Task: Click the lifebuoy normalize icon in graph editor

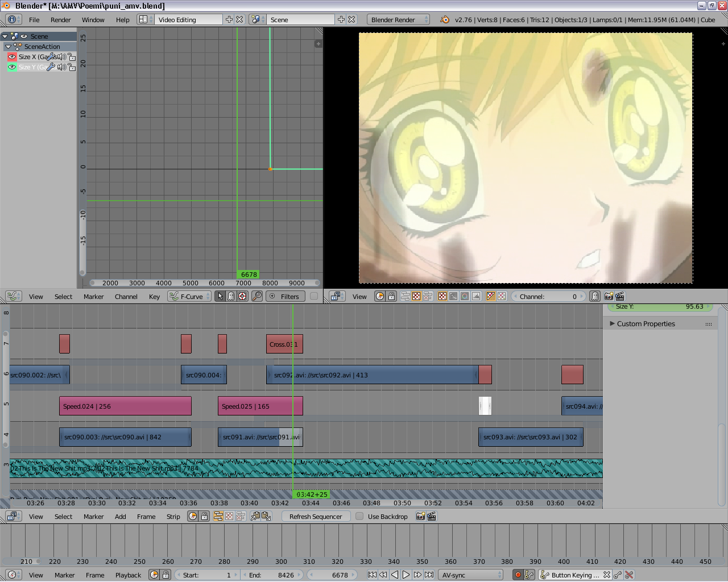Action: pyautogui.click(x=242, y=296)
